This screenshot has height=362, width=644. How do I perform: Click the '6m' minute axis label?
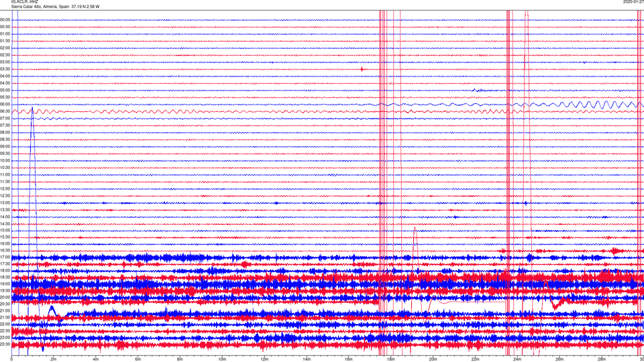coord(138,359)
